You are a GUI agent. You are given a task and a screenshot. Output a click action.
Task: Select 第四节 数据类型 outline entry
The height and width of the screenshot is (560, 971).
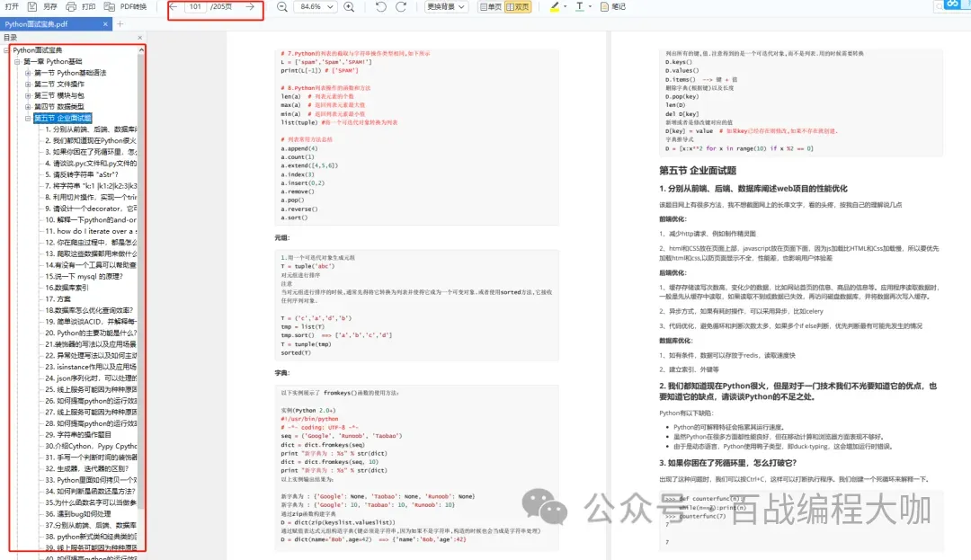59,106
